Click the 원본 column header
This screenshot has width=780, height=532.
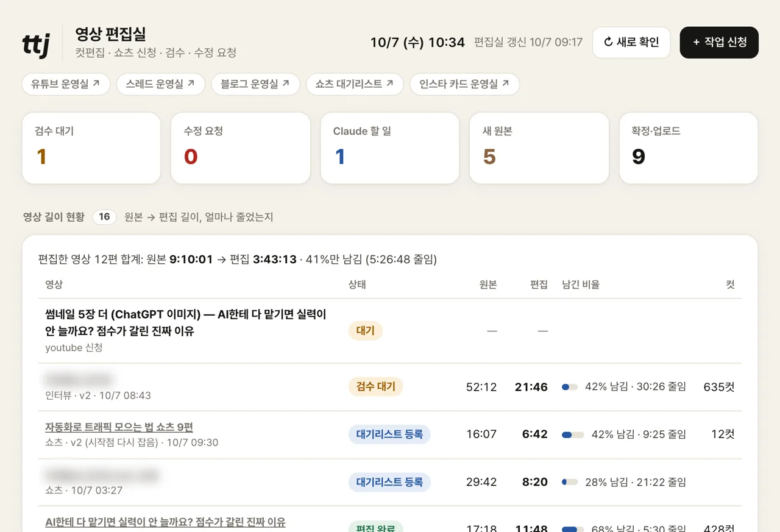coord(488,285)
